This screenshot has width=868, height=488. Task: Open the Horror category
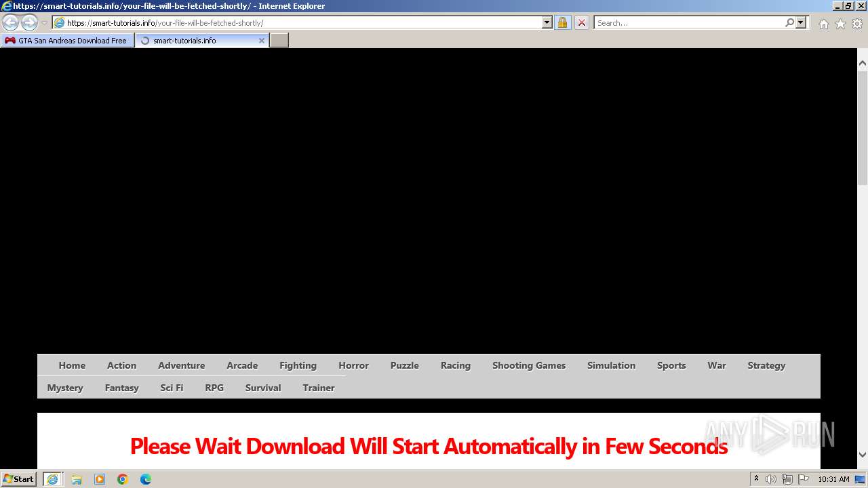[354, 365]
